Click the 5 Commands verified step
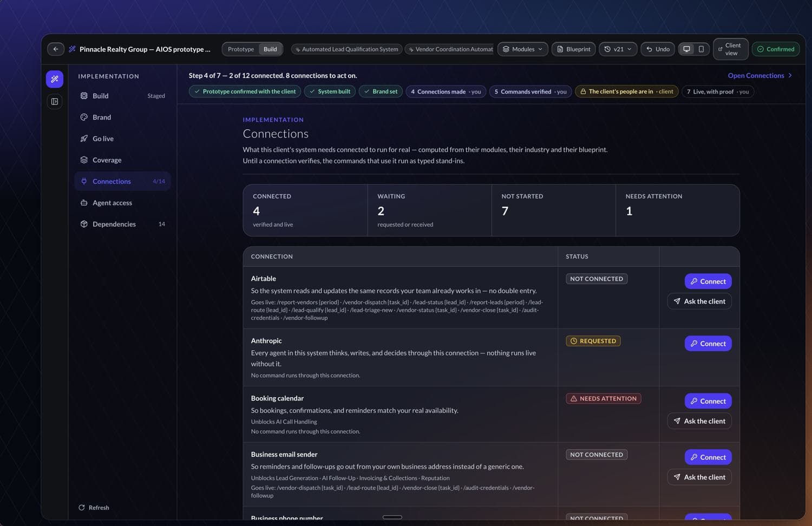 click(531, 91)
